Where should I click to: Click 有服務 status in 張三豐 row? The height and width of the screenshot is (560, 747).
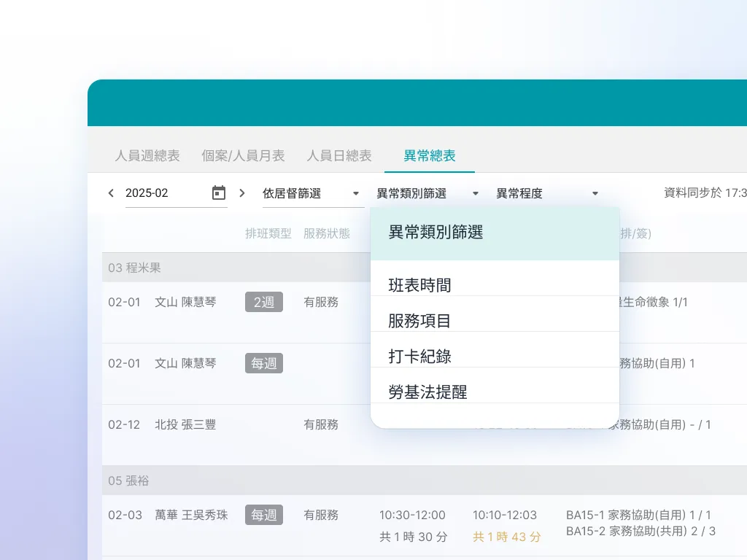pyautogui.click(x=321, y=424)
